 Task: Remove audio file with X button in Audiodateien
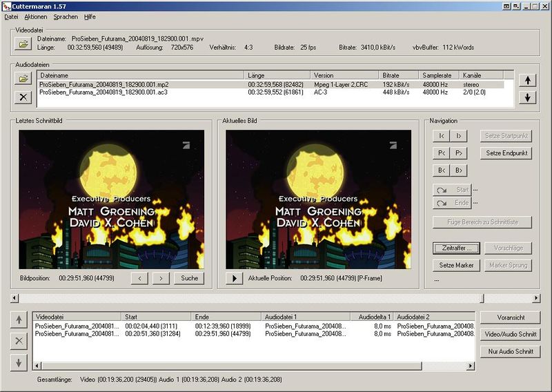click(23, 97)
